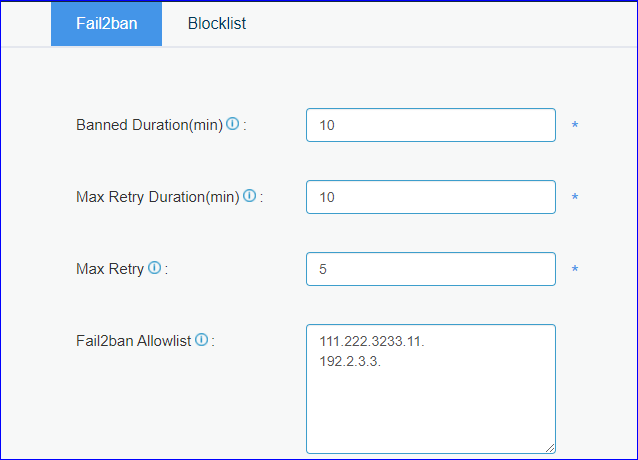Click empty space inside the Fail2ban Allowlist box
This screenshot has width=638, height=460.
point(430,410)
